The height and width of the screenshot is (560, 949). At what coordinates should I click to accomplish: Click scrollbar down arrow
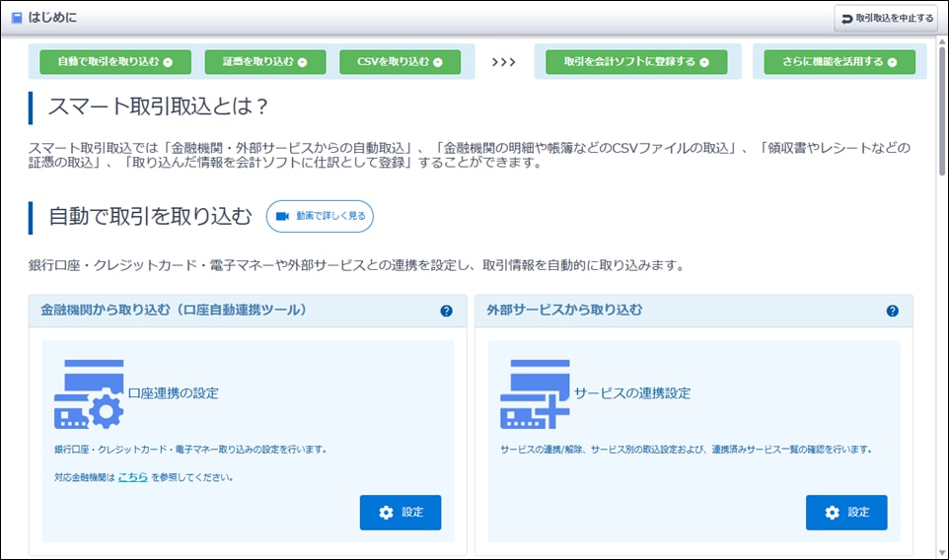tap(942, 553)
